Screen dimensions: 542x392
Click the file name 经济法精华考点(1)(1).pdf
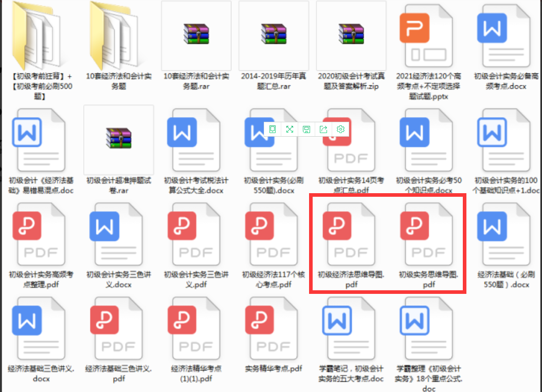point(196,374)
